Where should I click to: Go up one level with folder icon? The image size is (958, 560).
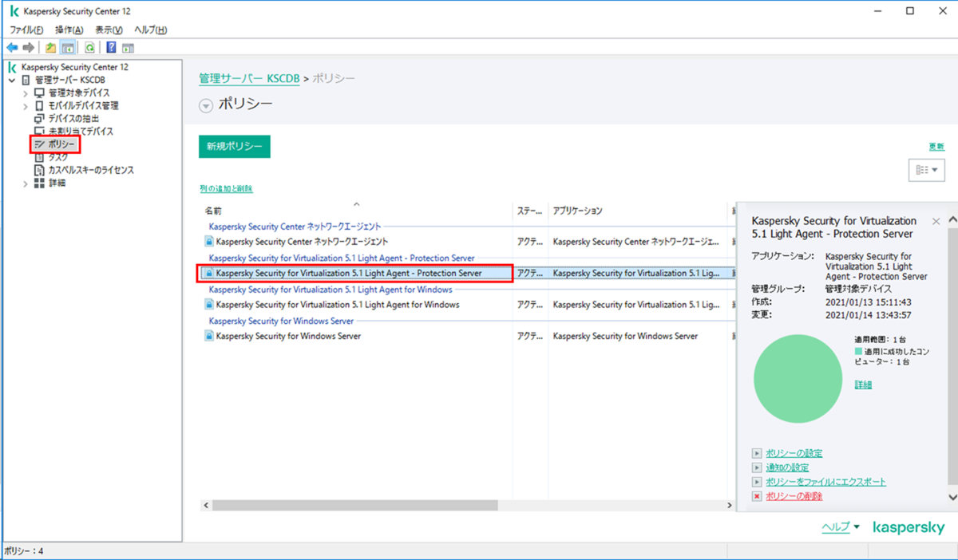pos(51,47)
